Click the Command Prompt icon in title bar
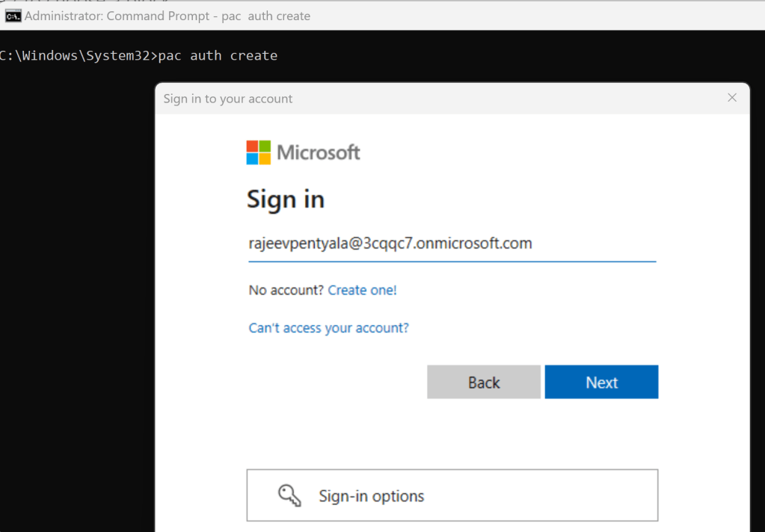The height and width of the screenshot is (532, 765). point(13,16)
